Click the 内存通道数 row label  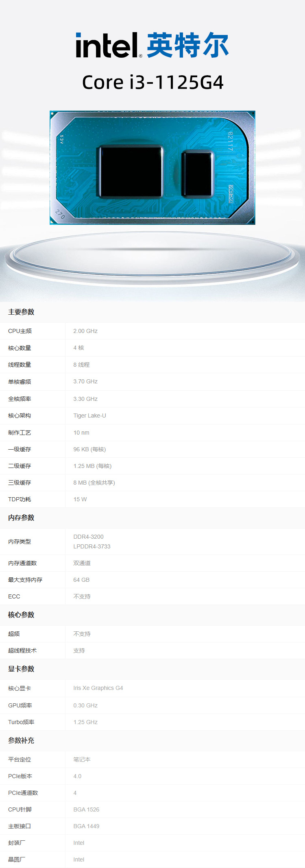click(x=22, y=563)
